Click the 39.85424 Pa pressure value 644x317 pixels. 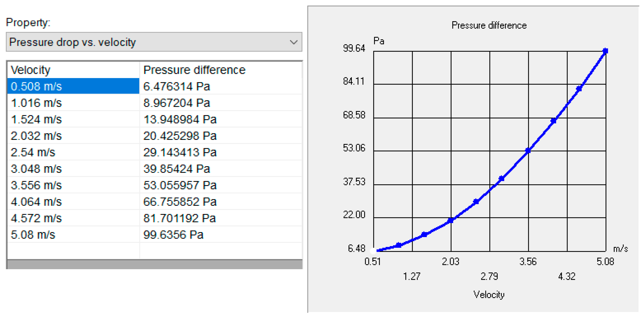(x=177, y=169)
